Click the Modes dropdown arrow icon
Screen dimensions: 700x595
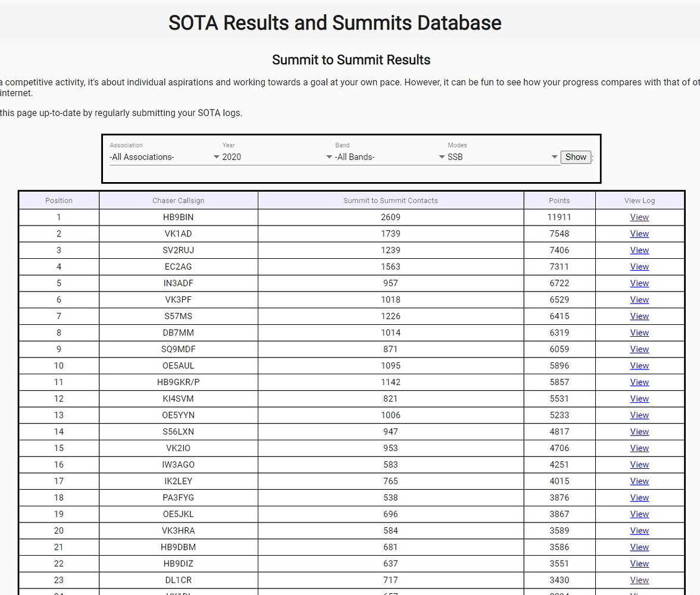click(x=554, y=156)
